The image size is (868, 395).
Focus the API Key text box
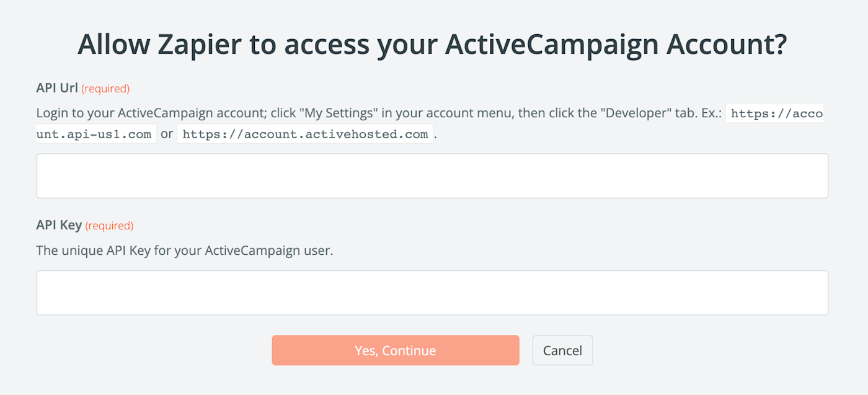click(x=432, y=293)
